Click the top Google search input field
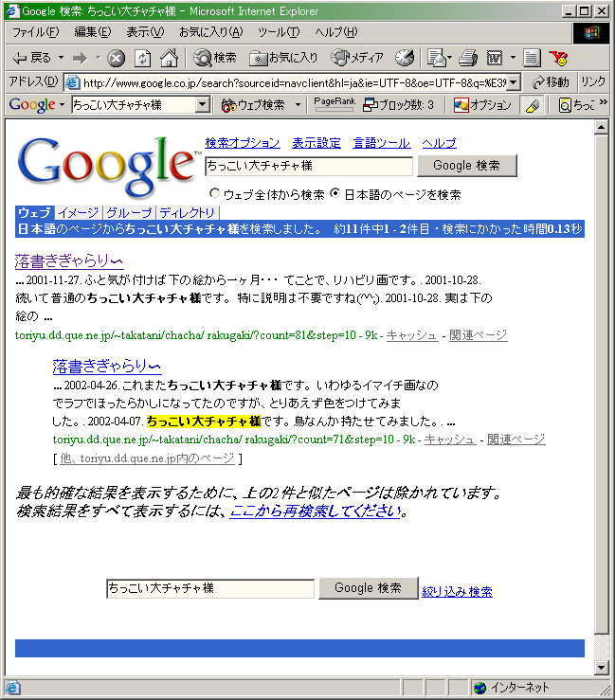The width and height of the screenshot is (615, 700). click(309, 166)
